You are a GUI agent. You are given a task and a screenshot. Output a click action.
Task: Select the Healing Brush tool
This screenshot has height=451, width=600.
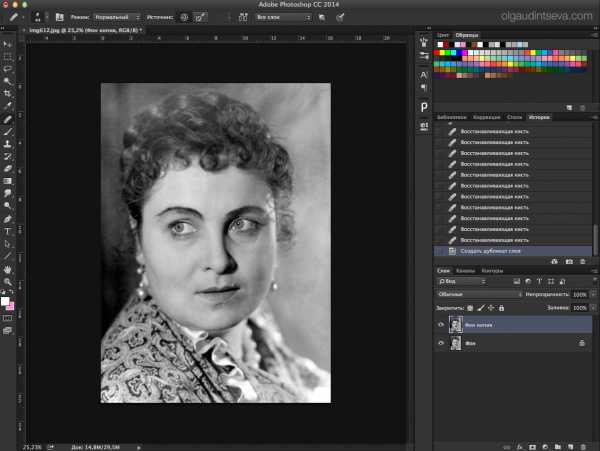(x=7, y=119)
